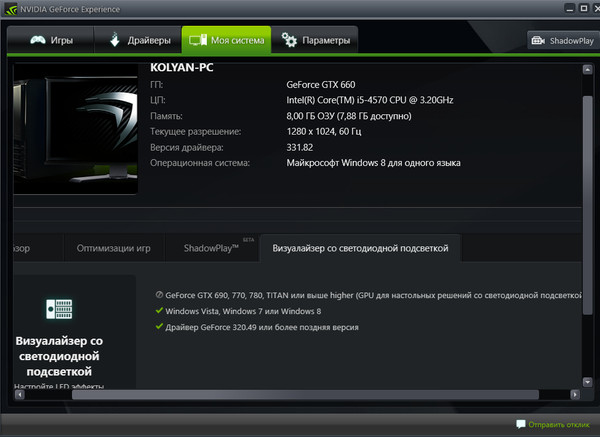Click the ЦП label

(158, 100)
